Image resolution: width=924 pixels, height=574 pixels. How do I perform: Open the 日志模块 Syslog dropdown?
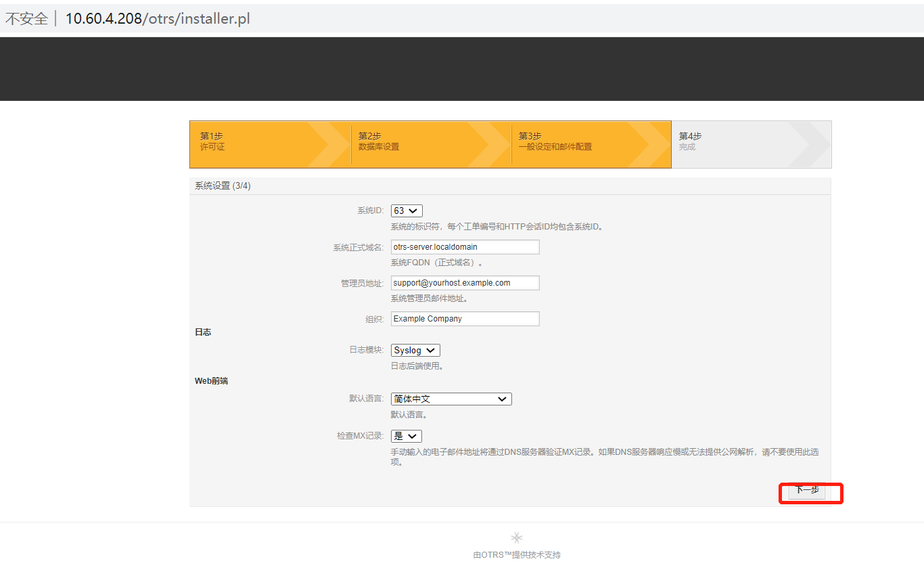415,350
